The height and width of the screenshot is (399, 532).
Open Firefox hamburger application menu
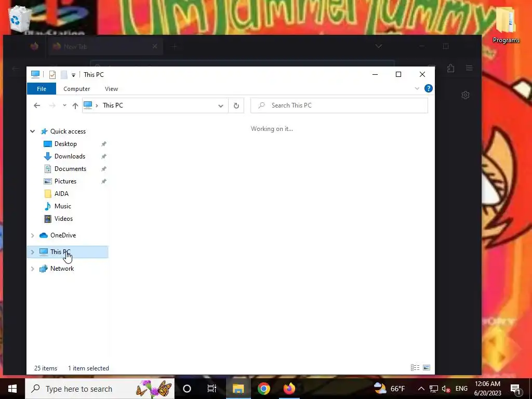pos(469,68)
